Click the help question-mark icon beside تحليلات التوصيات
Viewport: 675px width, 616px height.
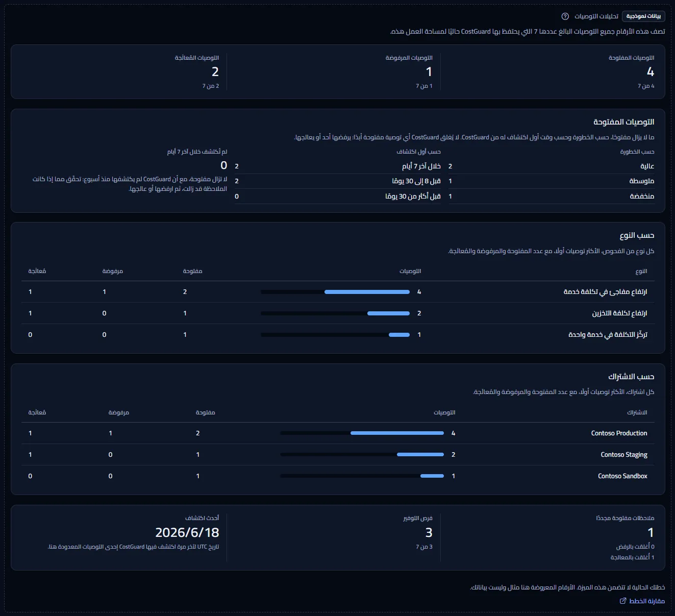click(565, 16)
